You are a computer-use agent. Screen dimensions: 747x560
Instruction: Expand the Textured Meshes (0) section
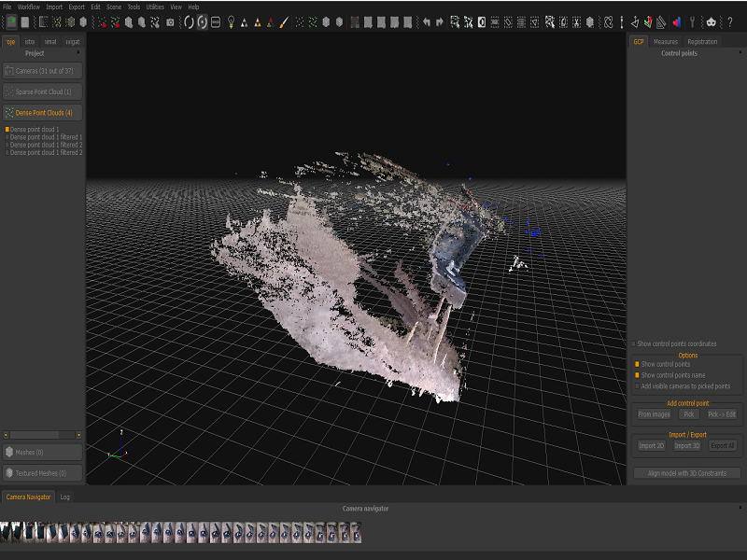(42, 473)
